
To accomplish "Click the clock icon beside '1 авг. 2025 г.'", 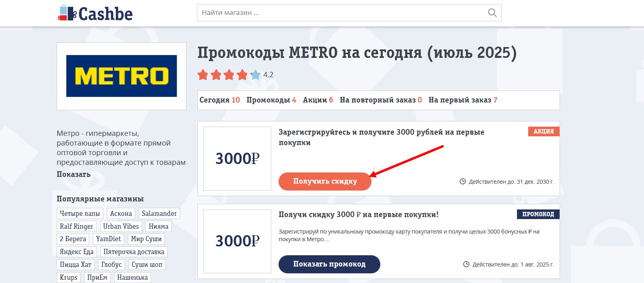I will pos(466,264).
